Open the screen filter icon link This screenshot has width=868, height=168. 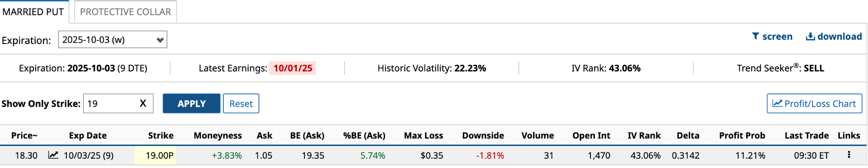772,36
